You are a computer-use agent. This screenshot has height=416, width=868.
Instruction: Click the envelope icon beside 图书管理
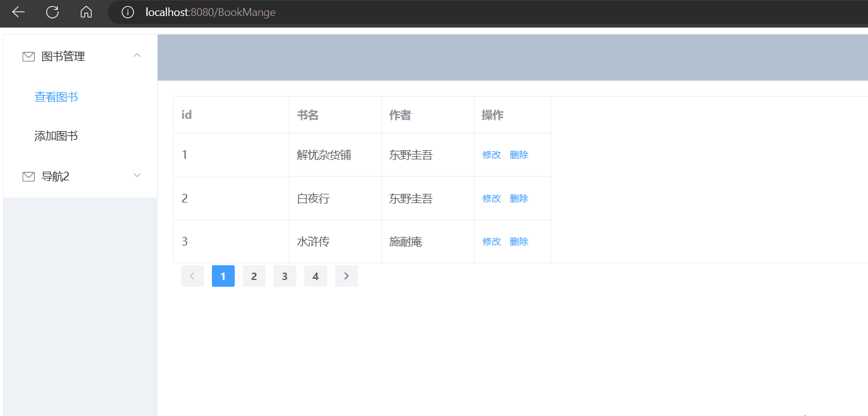tap(28, 57)
